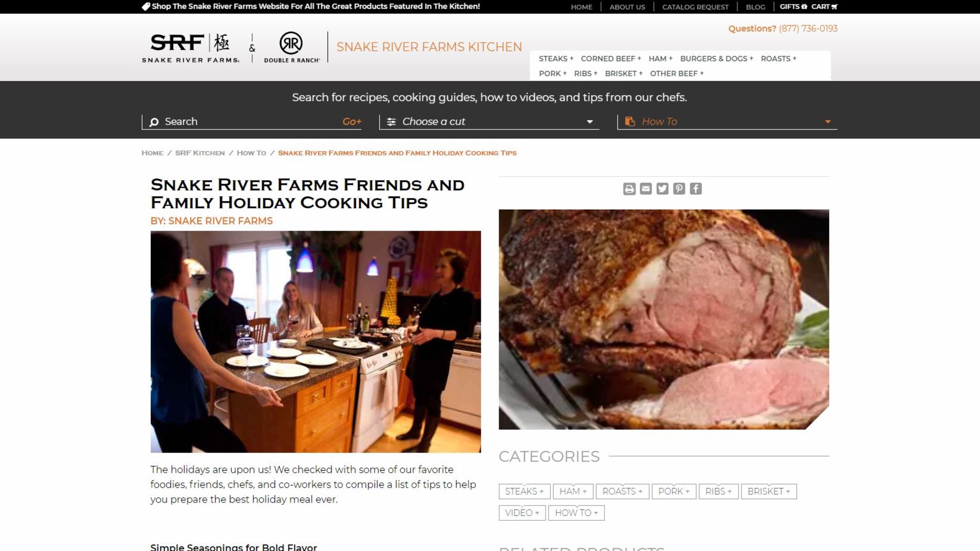
Task: Click the Double R Ranch logo
Action: pos(291,47)
